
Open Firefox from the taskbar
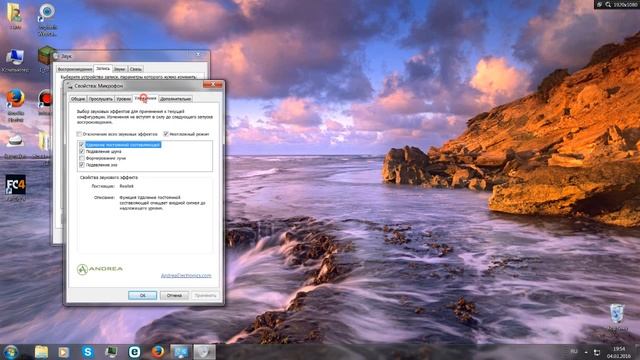pos(158,351)
